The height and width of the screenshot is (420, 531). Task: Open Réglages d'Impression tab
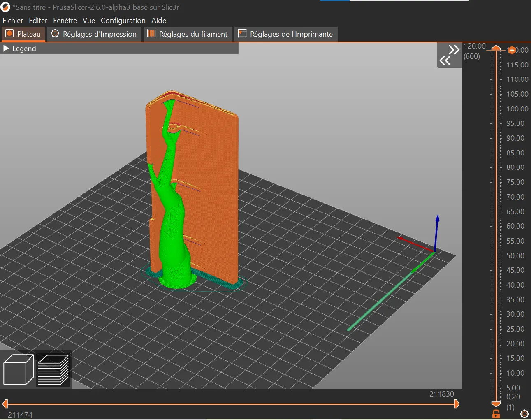pyautogui.click(x=94, y=34)
